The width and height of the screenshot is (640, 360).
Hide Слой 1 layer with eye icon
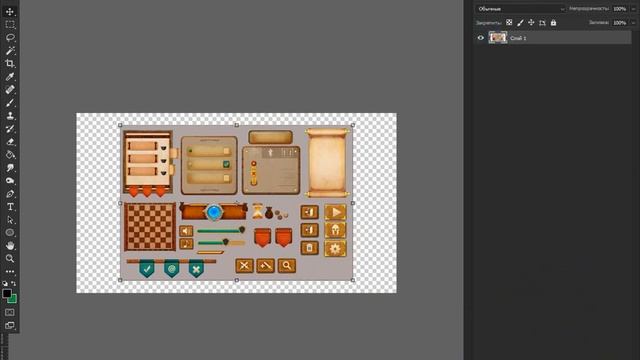[480, 38]
